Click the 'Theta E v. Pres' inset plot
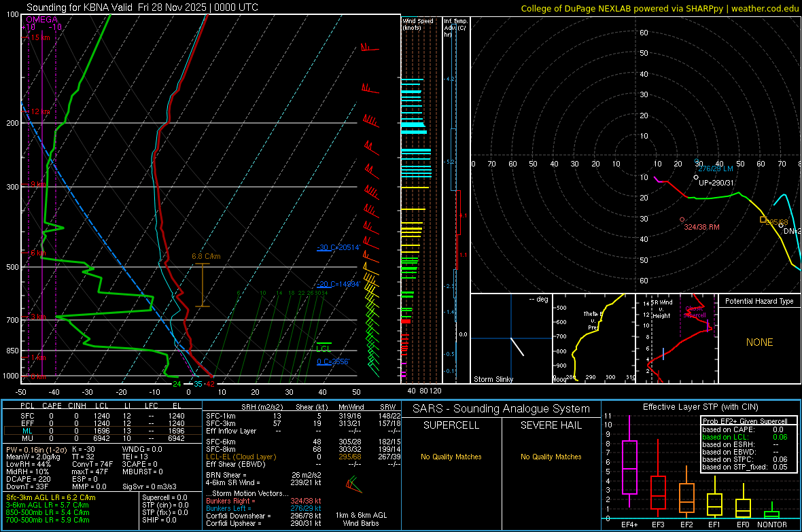 (594, 338)
